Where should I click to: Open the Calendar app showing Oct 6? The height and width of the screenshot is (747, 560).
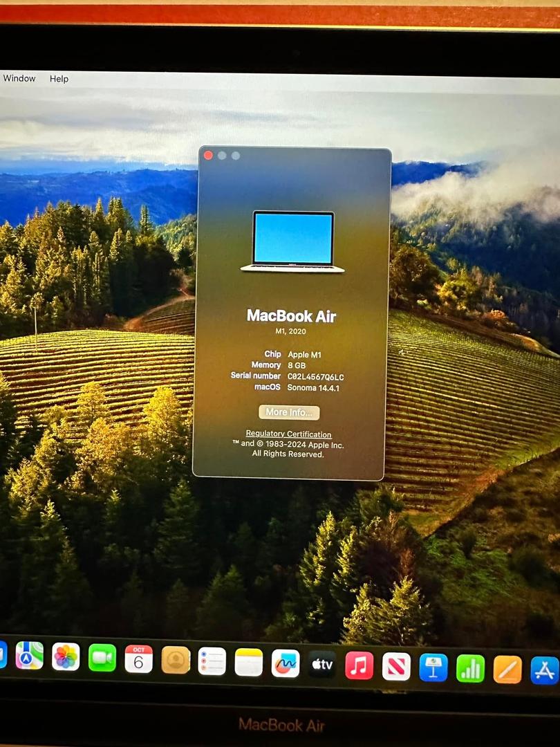tap(139, 659)
